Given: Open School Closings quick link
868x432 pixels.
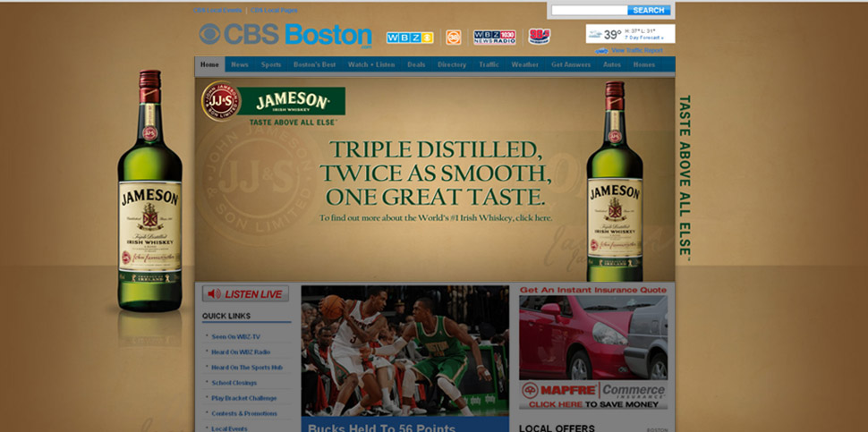Looking at the screenshot, I should pyautogui.click(x=234, y=383).
